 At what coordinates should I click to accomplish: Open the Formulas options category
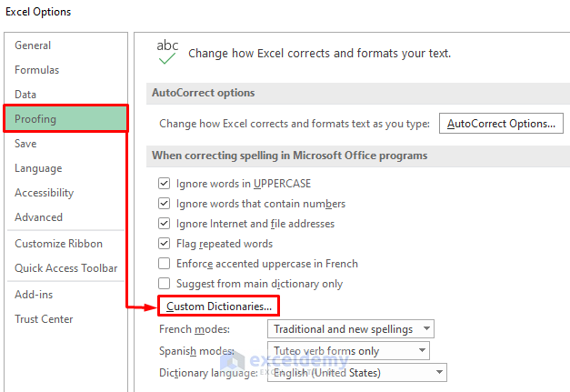(36, 70)
